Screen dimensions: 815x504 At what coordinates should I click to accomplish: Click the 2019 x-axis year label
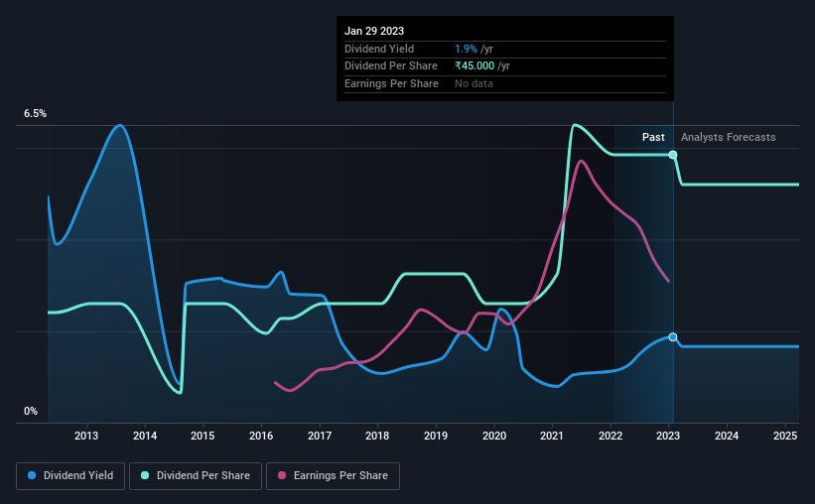coord(436,436)
